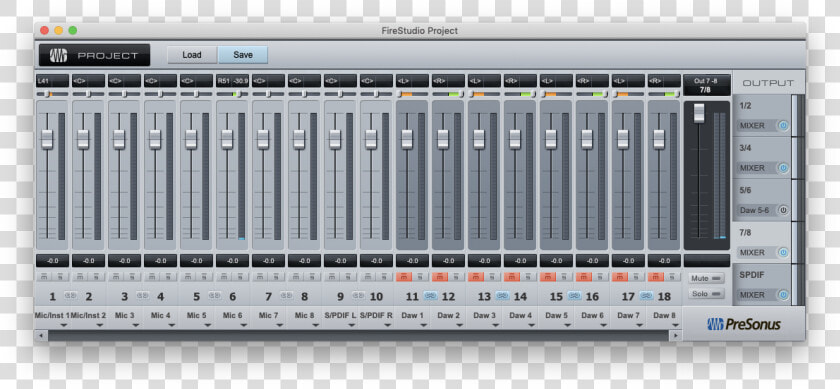Unlink channels 15 and 16 with the link icon
This screenshot has height=389, width=840.
574,295
